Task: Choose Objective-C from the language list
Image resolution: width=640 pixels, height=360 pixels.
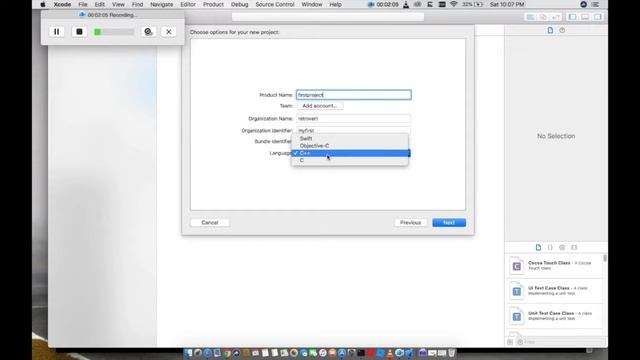Action: tap(350, 146)
